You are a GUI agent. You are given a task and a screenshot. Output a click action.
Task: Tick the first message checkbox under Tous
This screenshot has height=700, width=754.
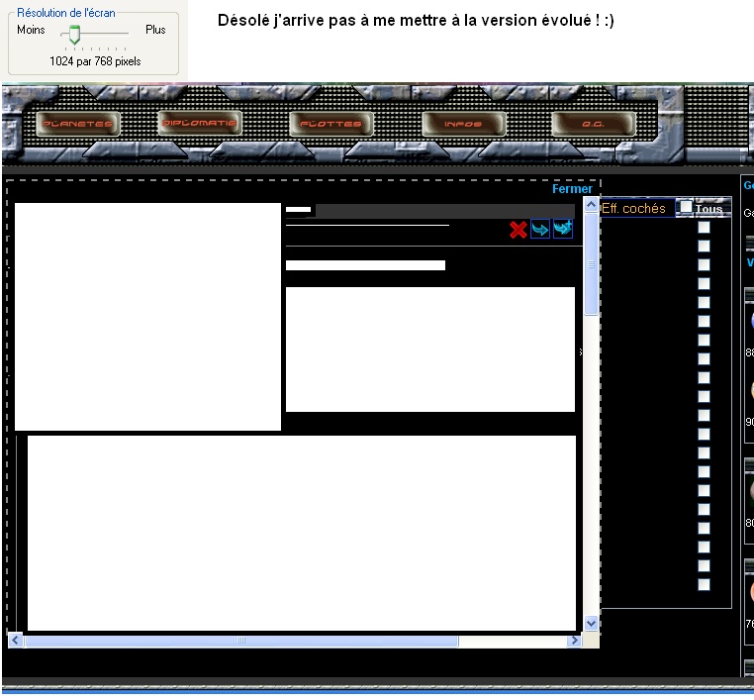[x=704, y=227]
